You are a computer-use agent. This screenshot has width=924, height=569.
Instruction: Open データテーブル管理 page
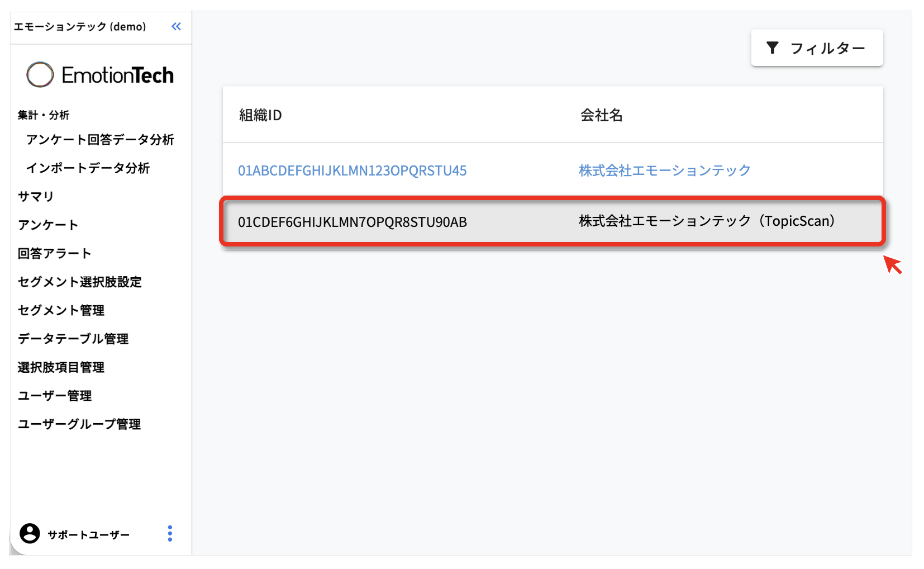pos(73,339)
